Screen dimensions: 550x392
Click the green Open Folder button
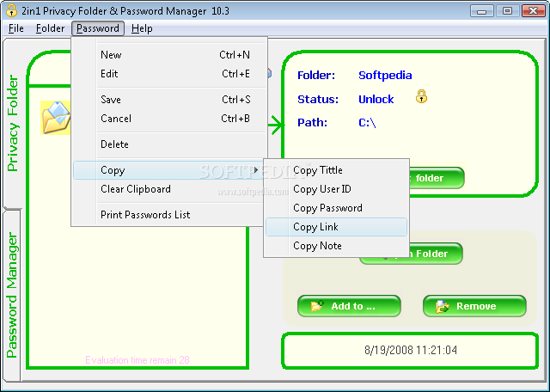pos(437,254)
